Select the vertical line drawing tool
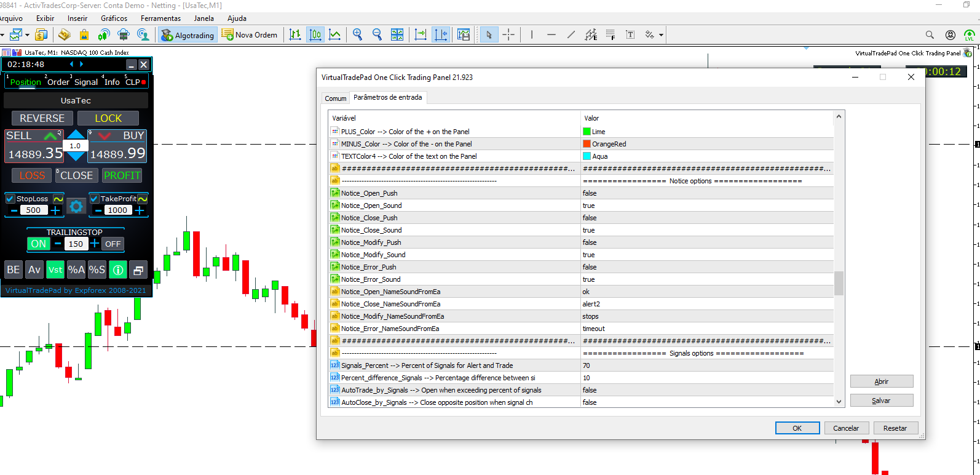Screen dimensions: 980x475 coord(532,34)
